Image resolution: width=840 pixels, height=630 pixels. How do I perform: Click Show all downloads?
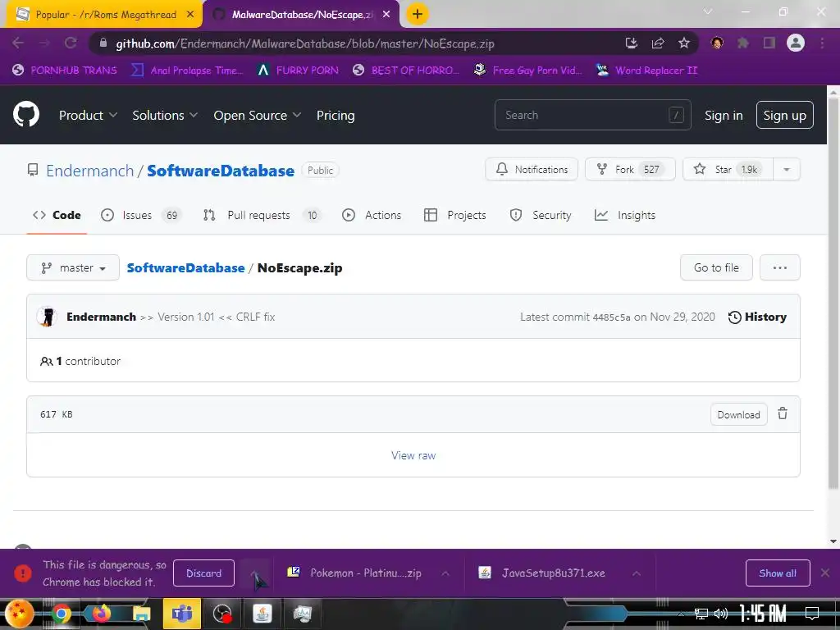(x=778, y=573)
